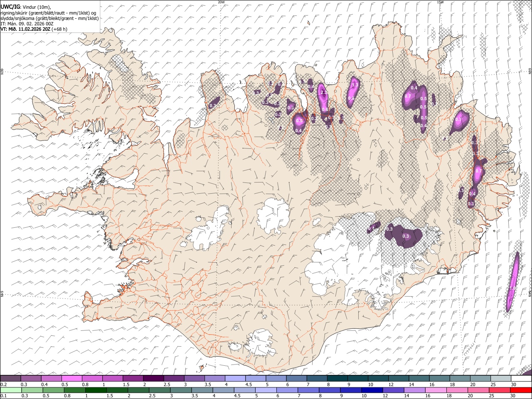The height and width of the screenshot is (399, 532).
Task: Click the bright red rain swatch above 30
Action: pyautogui.click(x=520, y=390)
